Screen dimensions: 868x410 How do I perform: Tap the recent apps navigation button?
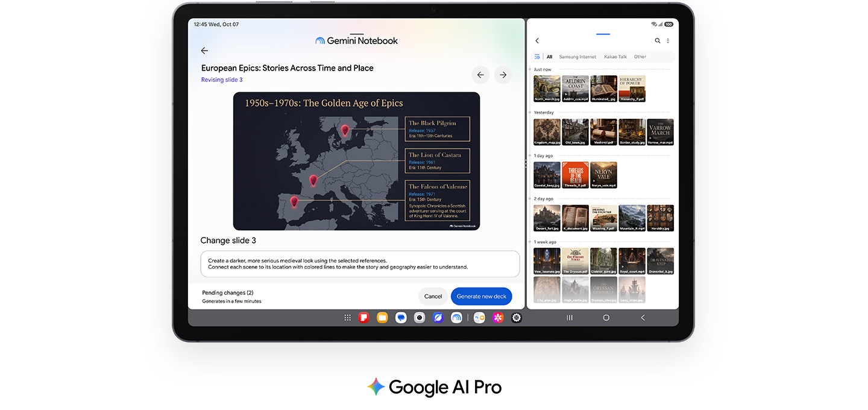570,318
